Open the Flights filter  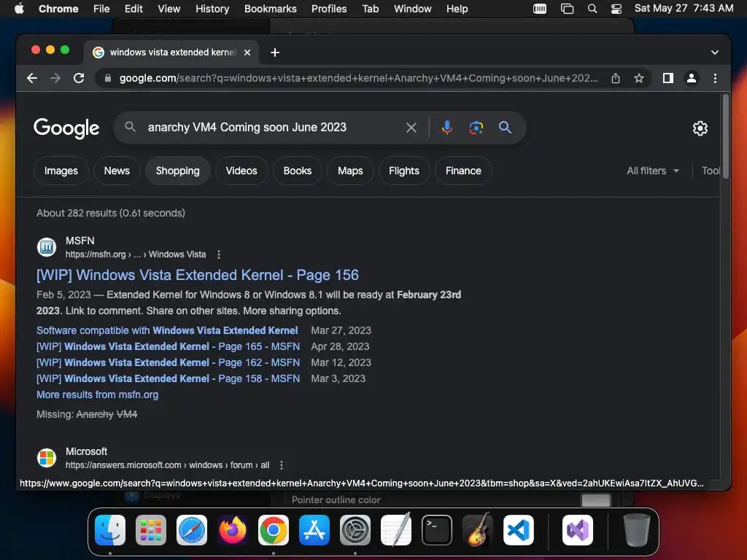tap(404, 171)
